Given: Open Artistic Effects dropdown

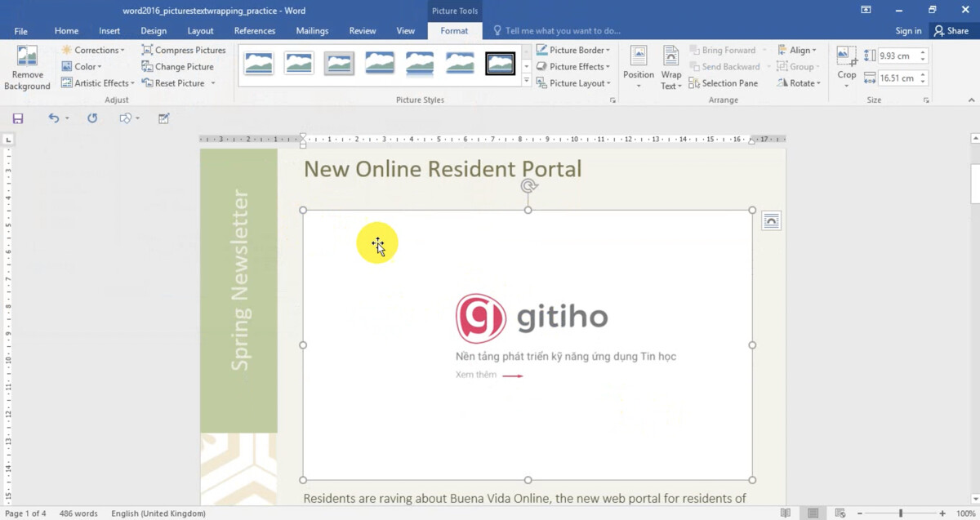Looking at the screenshot, I should (x=98, y=83).
